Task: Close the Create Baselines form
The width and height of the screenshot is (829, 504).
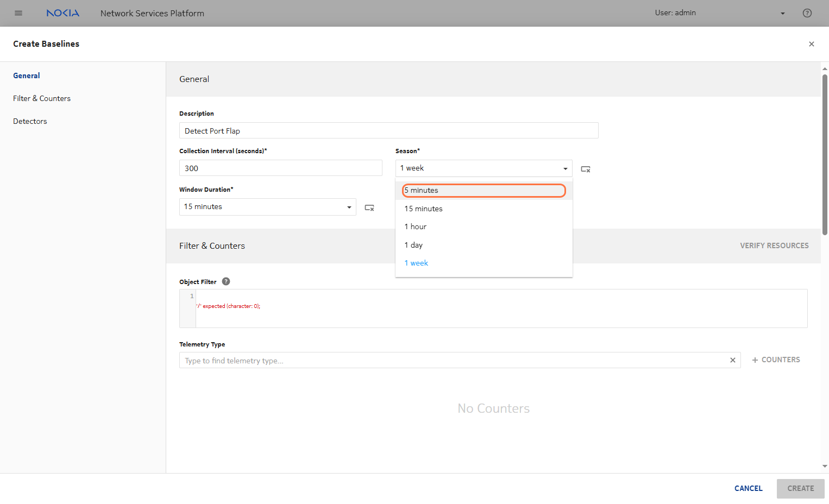Action: (811, 44)
